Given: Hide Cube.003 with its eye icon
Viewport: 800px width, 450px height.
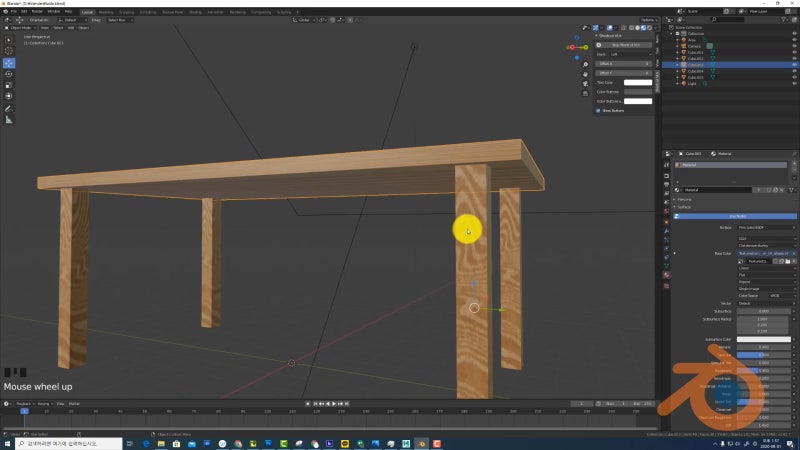Looking at the screenshot, I should pos(794,65).
